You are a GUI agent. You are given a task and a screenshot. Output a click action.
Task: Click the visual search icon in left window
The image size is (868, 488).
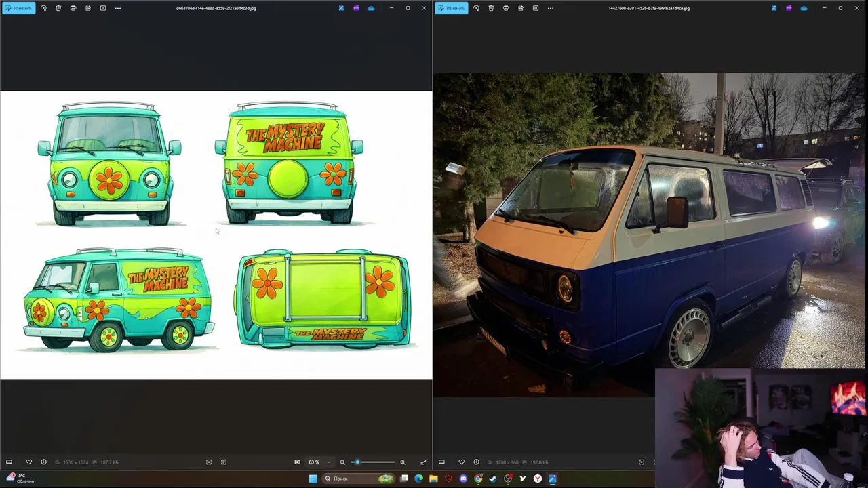pos(224,462)
